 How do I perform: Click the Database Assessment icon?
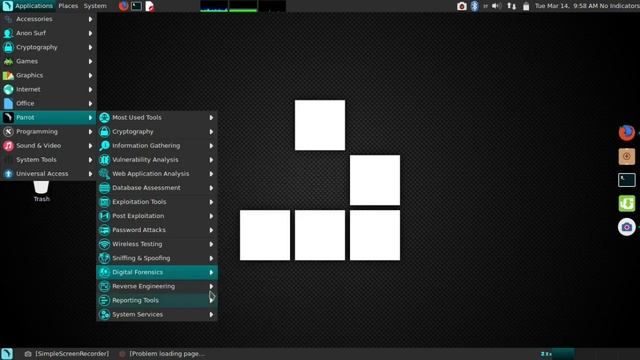pyautogui.click(x=104, y=188)
